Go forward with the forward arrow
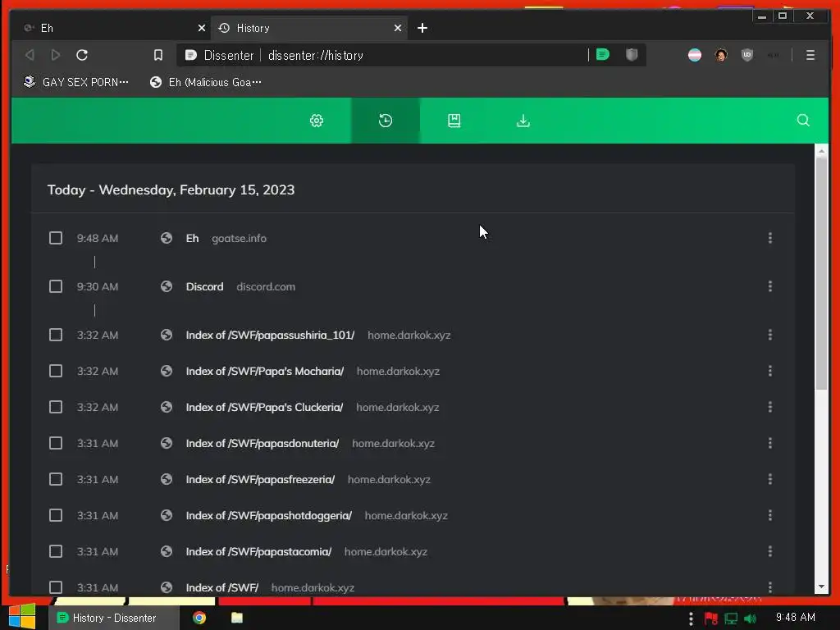 point(55,55)
